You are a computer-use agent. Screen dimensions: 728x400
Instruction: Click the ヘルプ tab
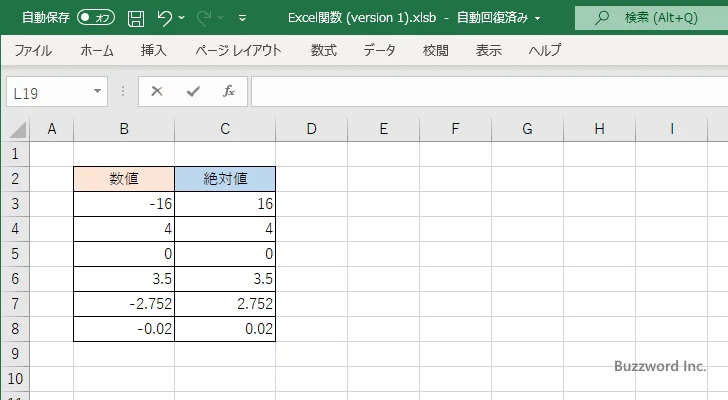click(x=545, y=50)
